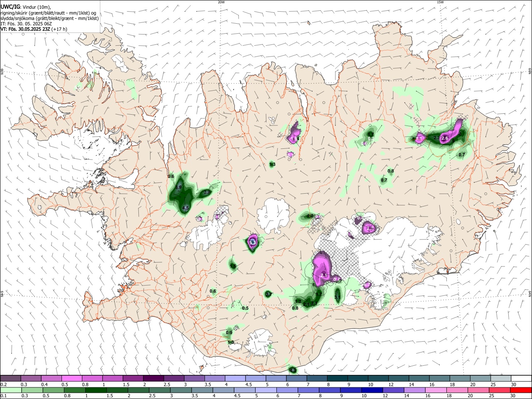
Task: Click the 3.9 rainfall value on the map
Action: [x=179, y=187]
